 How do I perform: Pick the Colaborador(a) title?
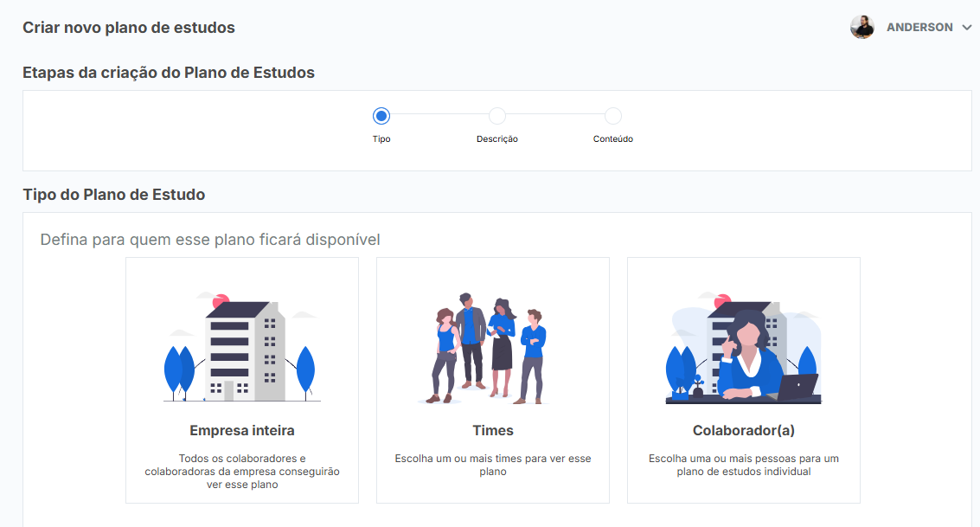point(744,430)
